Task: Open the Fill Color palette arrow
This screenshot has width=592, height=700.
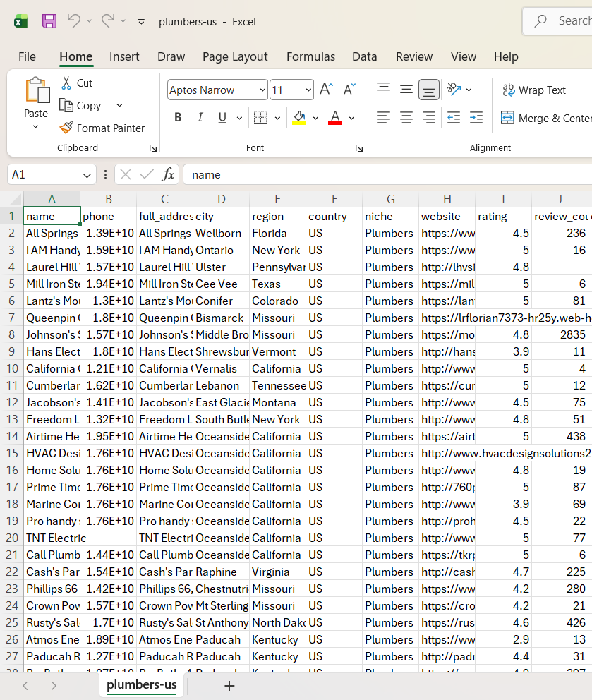Action: point(315,118)
